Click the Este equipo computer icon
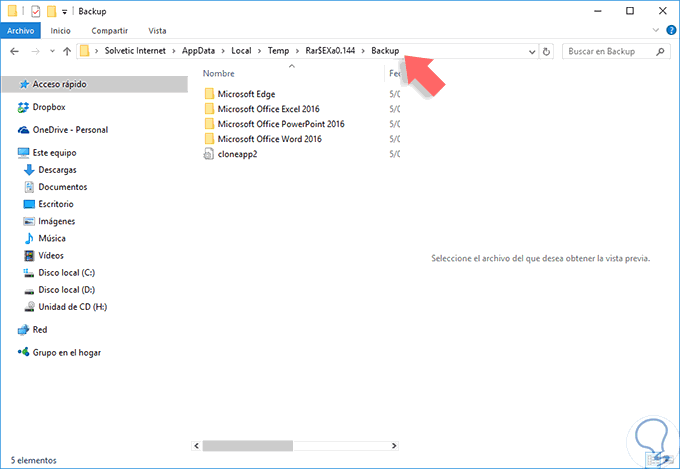This screenshot has height=469, width=680. [23, 153]
